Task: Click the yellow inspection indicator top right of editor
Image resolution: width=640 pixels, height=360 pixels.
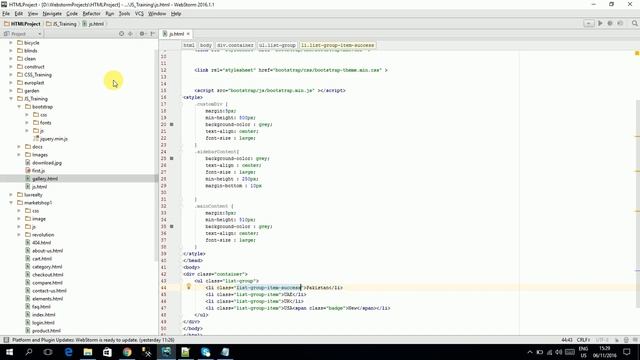Action: point(637,53)
